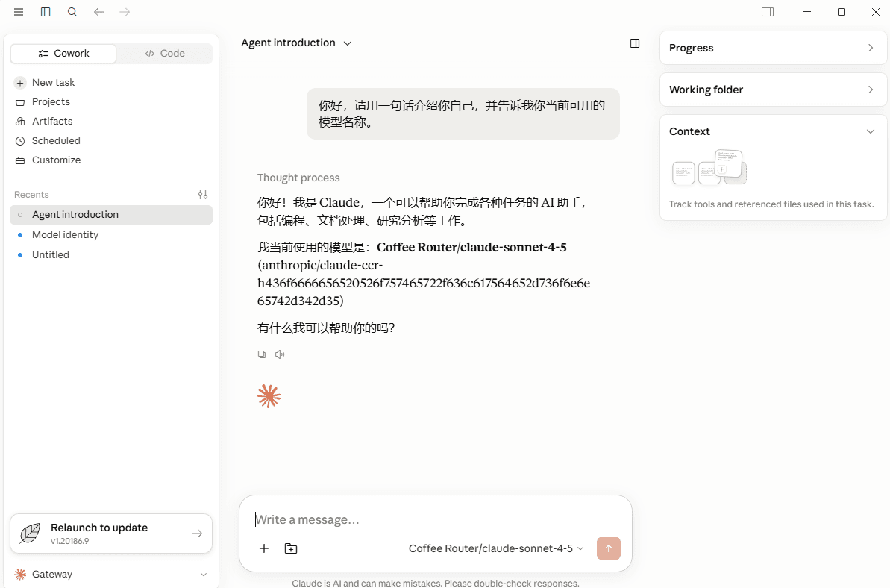The image size is (890, 588).
Task: Click the Projects box icon
Action: pos(20,102)
